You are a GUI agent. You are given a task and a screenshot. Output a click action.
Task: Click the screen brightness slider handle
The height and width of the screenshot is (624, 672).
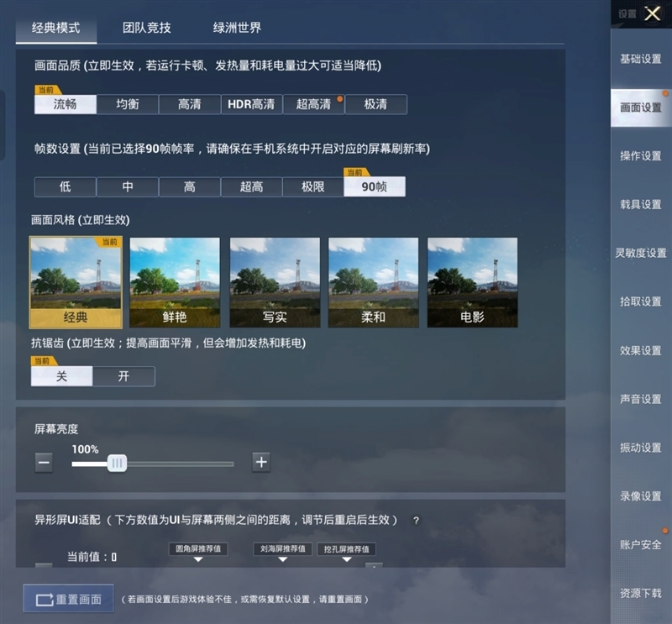tap(118, 463)
